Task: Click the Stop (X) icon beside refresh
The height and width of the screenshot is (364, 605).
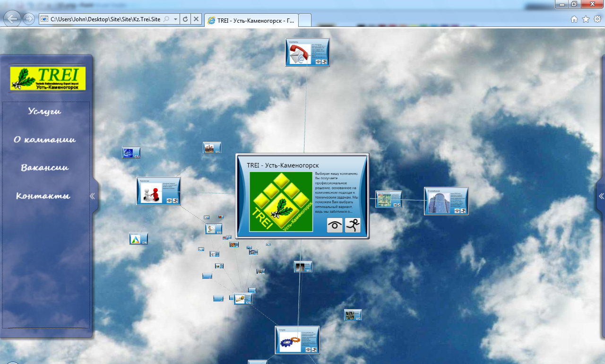Action: [x=196, y=19]
